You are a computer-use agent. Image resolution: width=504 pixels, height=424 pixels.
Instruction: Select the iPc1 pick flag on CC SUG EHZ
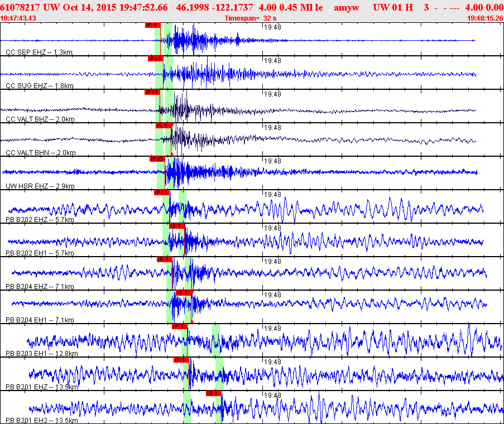click(156, 59)
